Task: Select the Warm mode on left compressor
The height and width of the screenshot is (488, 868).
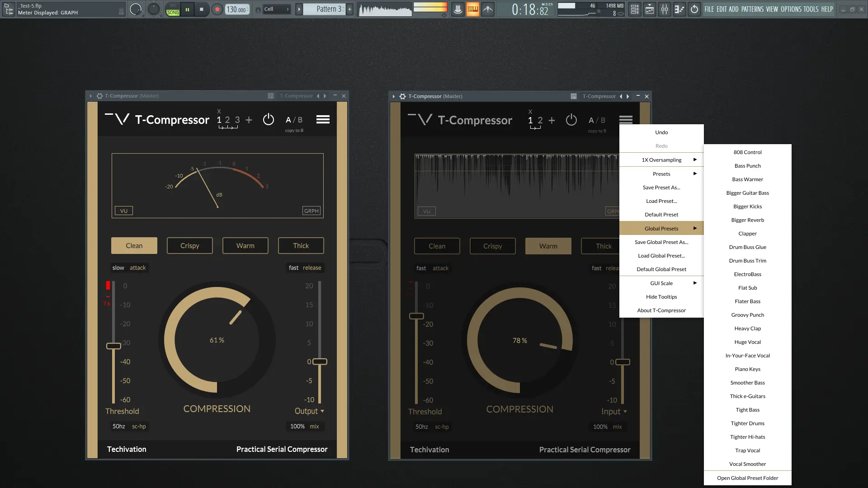Action: click(x=245, y=245)
